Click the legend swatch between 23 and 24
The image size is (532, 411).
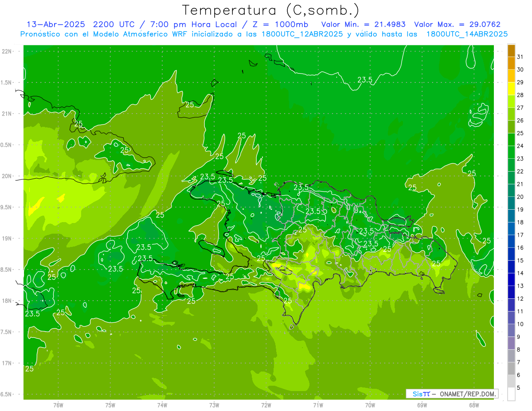pyautogui.click(x=511, y=152)
